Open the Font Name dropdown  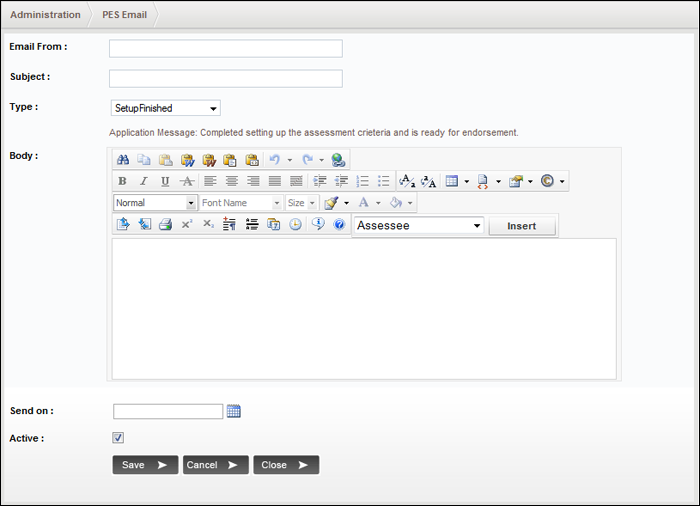pos(241,203)
